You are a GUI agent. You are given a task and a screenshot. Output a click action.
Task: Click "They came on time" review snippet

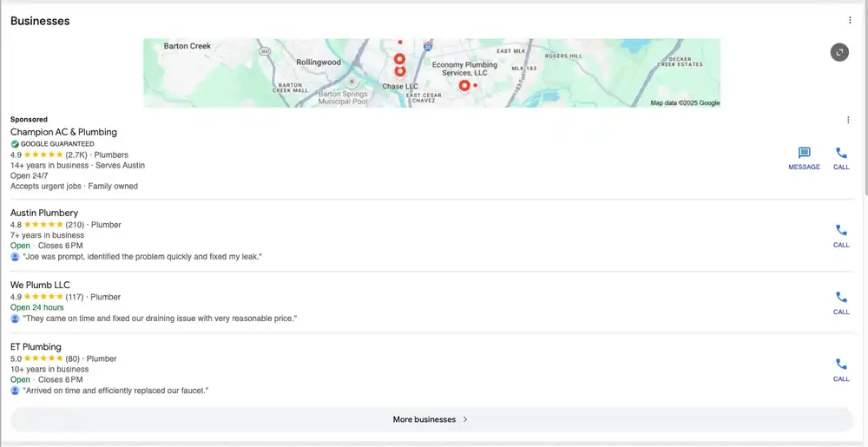[x=160, y=319]
